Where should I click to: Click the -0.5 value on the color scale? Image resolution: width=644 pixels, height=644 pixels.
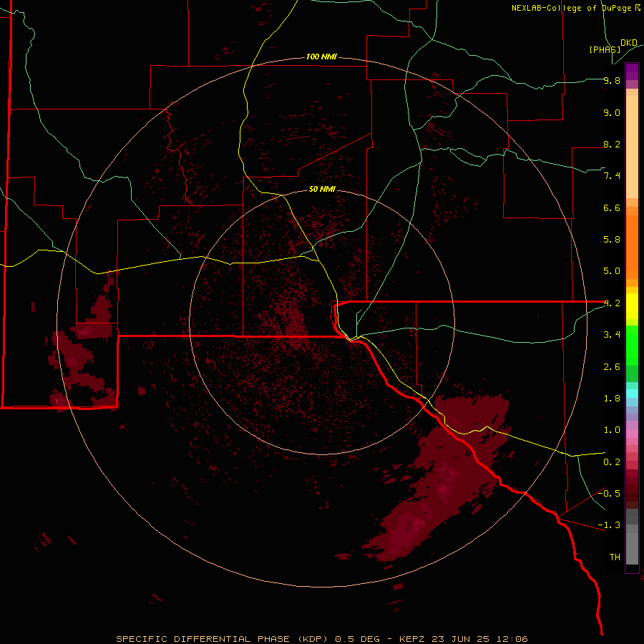point(609,494)
